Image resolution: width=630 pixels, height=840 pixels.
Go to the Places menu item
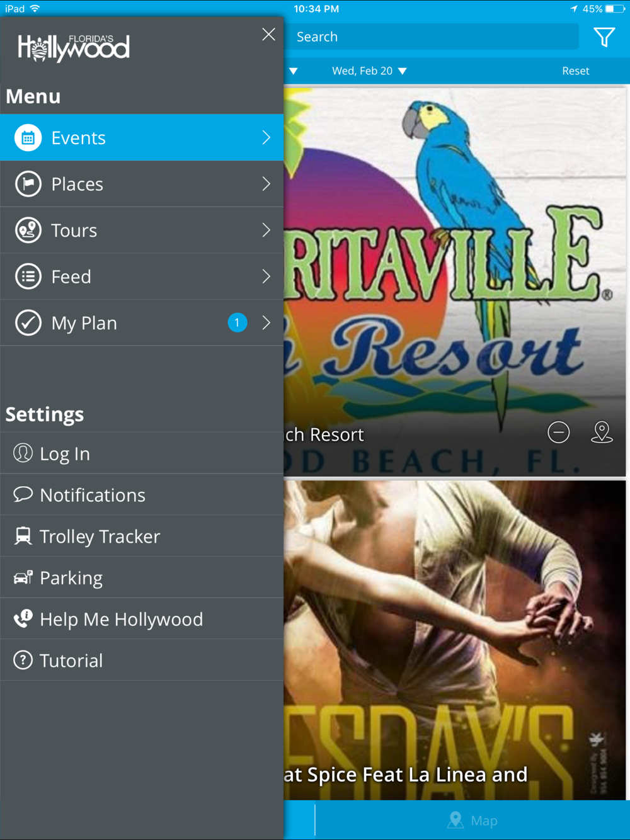click(x=142, y=184)
